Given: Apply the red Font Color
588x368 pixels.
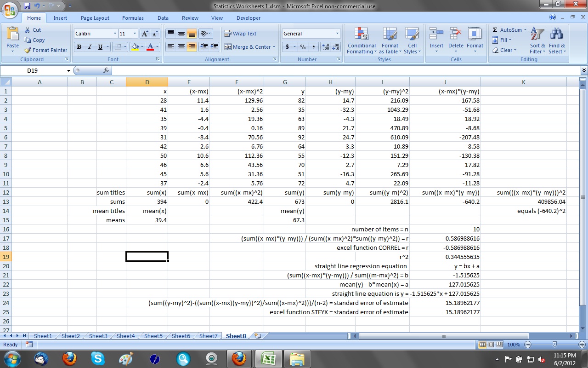Looking at the screenshot, I should (x=150, y=47).
